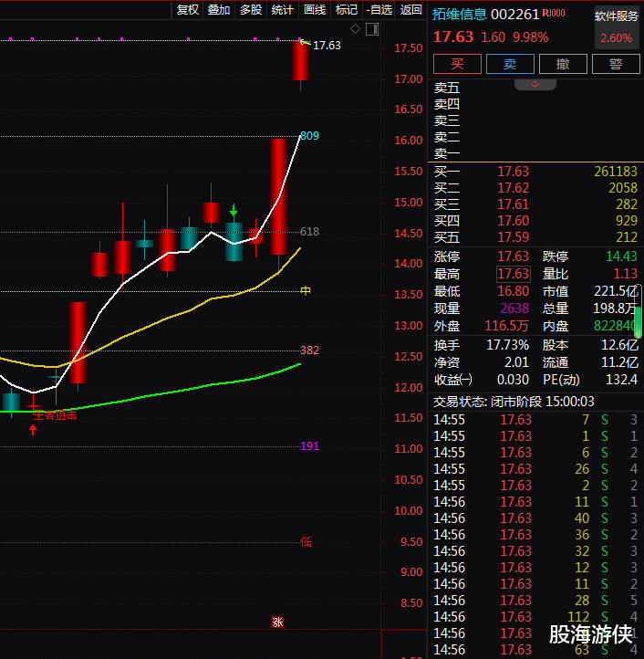Click the tall red candlestick reaching 16.00
Image resolution: width=644 pixels, height=659 pixels.
(x=278, y=196)
